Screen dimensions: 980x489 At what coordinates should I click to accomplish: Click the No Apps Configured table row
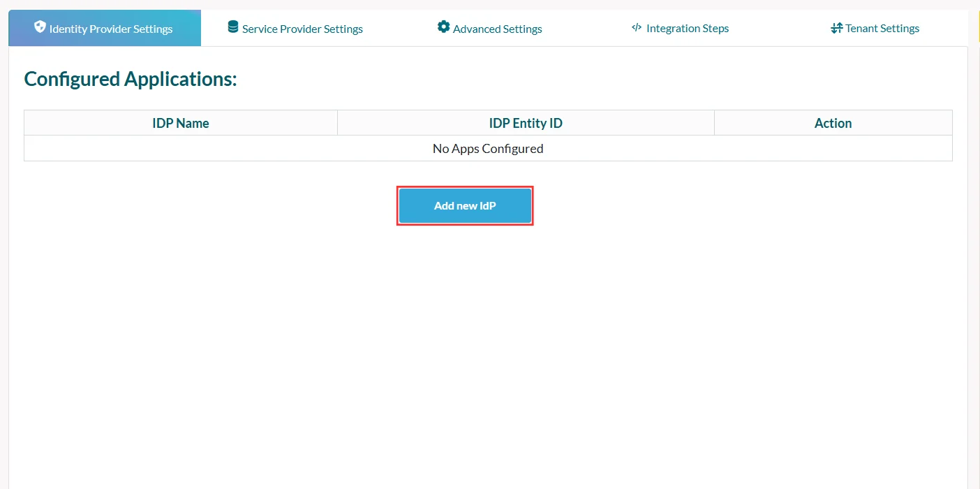488,148
